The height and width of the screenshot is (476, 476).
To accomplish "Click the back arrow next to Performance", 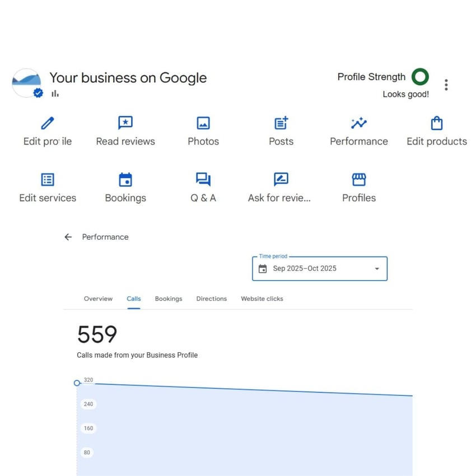I will (68, 237).
